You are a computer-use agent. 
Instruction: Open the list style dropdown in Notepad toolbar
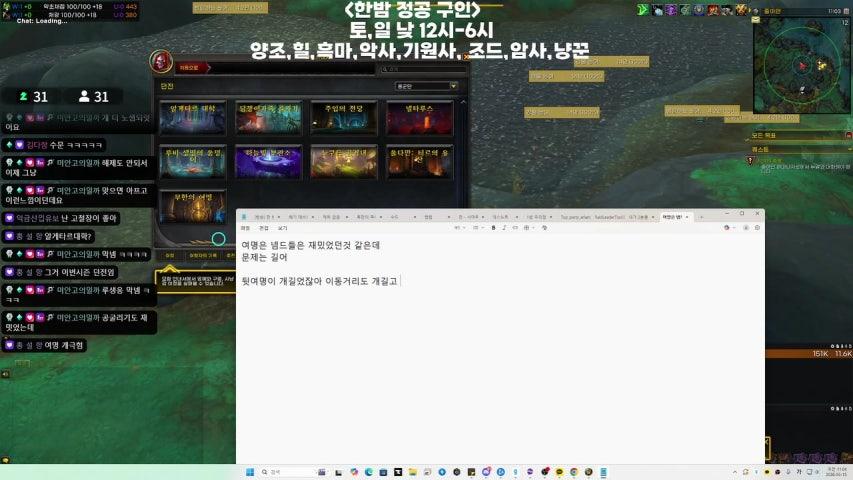click(477, 228)
